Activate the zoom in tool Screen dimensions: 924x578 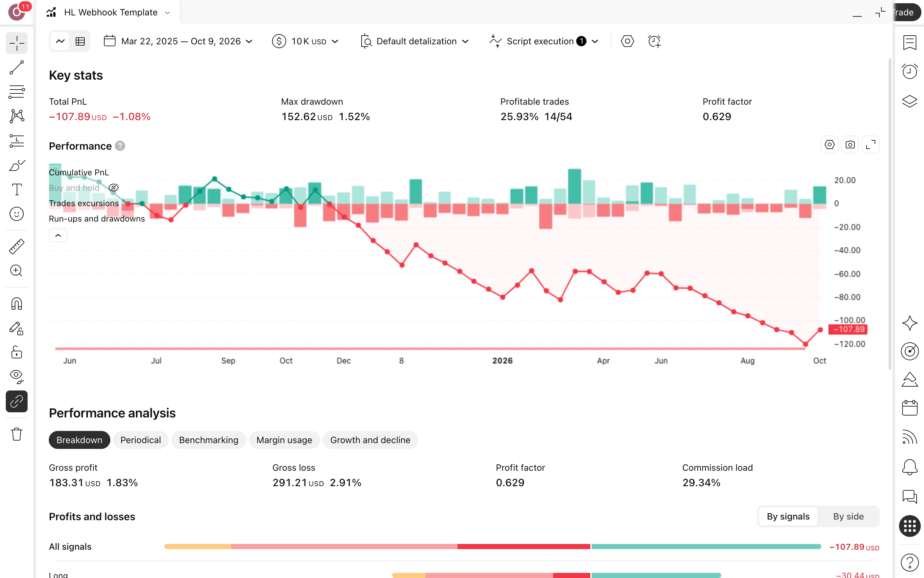click(16, 271)
